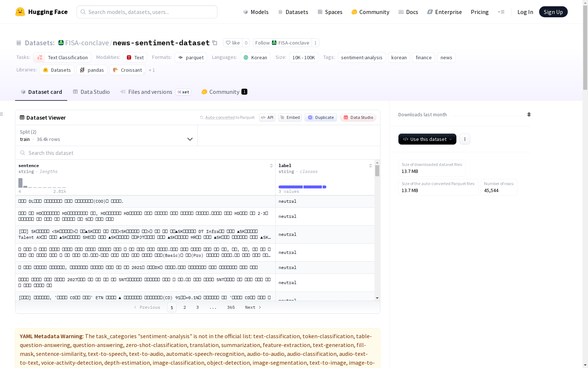The width and height of the screenshot is (588, 368).
Task: Select the Datasets library tag
Action: click(x=57, y=70)
